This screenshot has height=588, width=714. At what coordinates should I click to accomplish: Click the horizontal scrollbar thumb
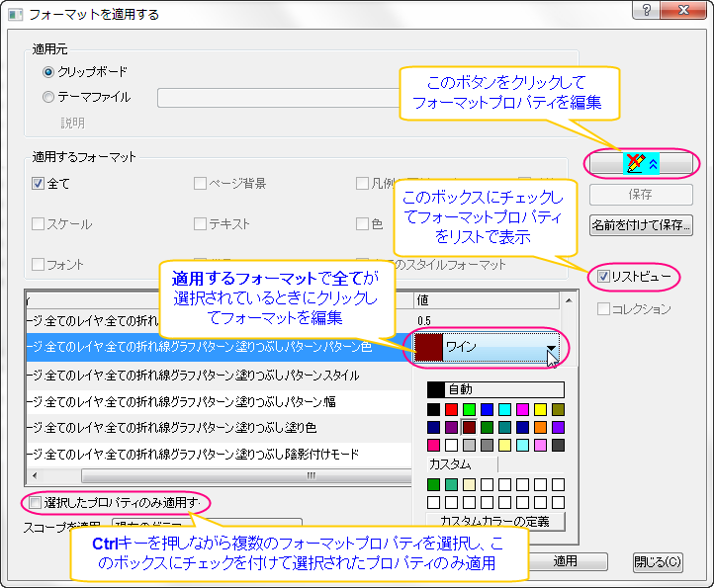246,476
